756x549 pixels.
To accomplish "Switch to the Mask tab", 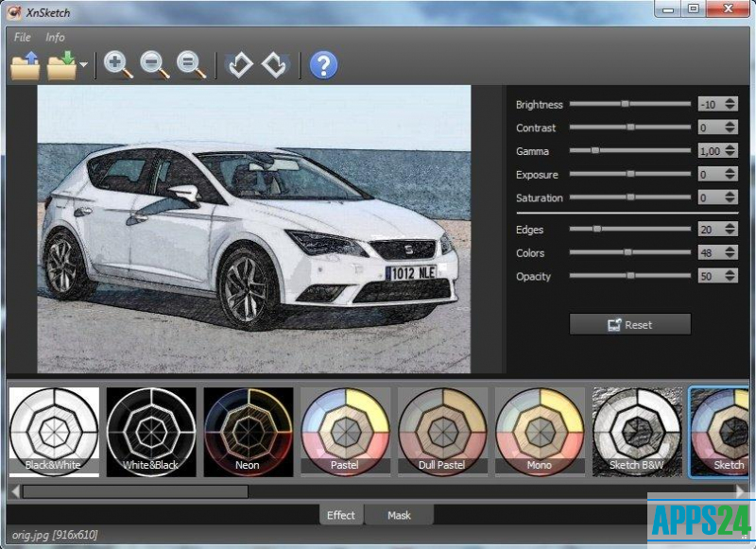I will (x=399, y=515).
